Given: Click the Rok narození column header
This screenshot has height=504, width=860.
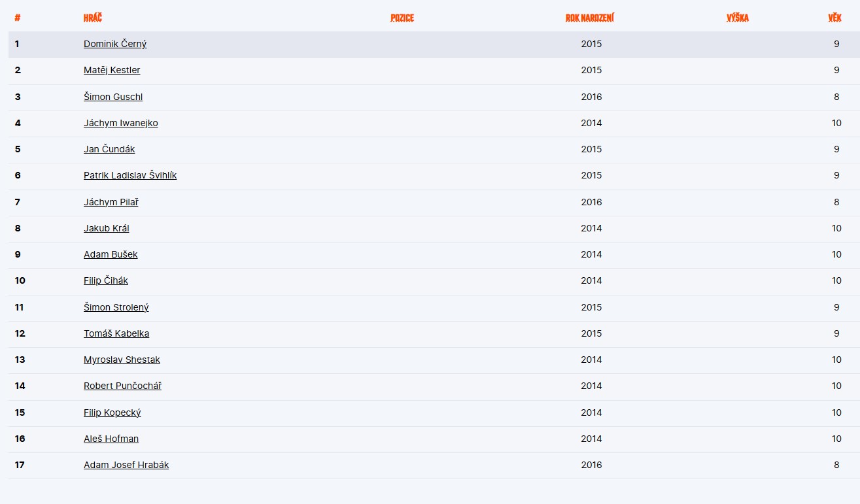Looking at the screenshot, I should pos(589,18).
